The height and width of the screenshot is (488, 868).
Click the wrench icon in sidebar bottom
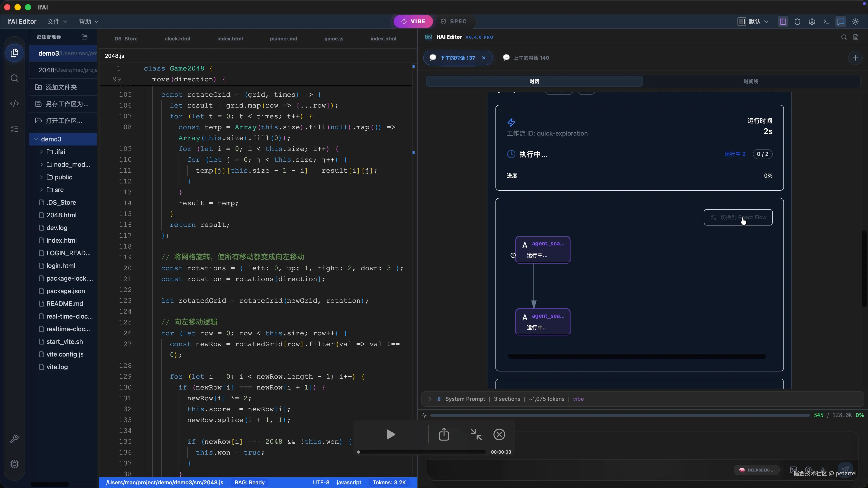[14, 439]
